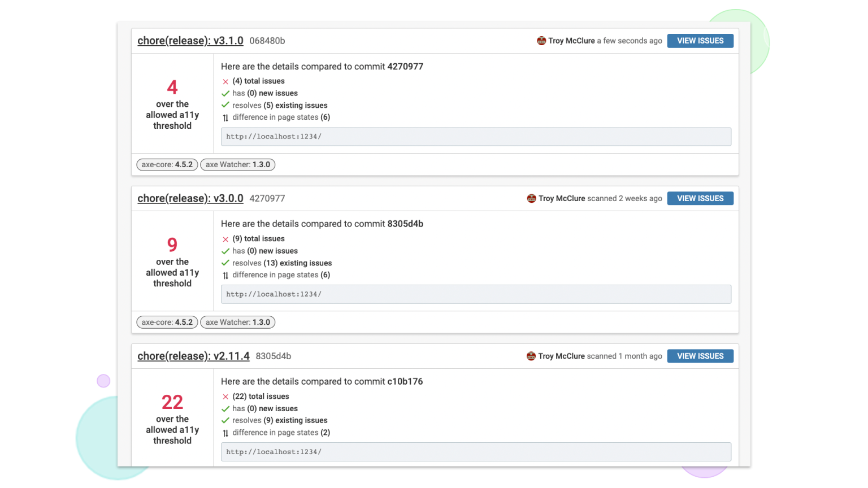Click green checkmark beside resolves (5) existing issues
This screenshot has height=488, width=868.
pos(225,105)
